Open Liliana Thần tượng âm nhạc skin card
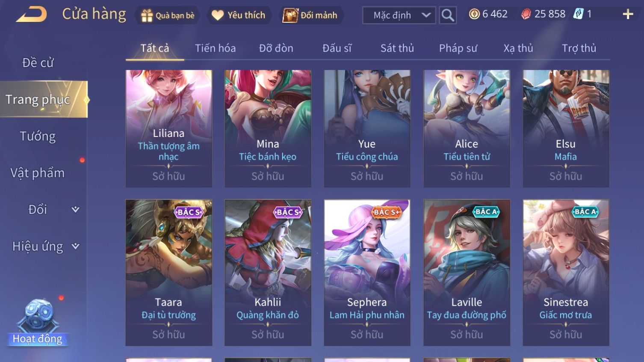This screenshot has width=644, height=362. [x=168, y=128]
